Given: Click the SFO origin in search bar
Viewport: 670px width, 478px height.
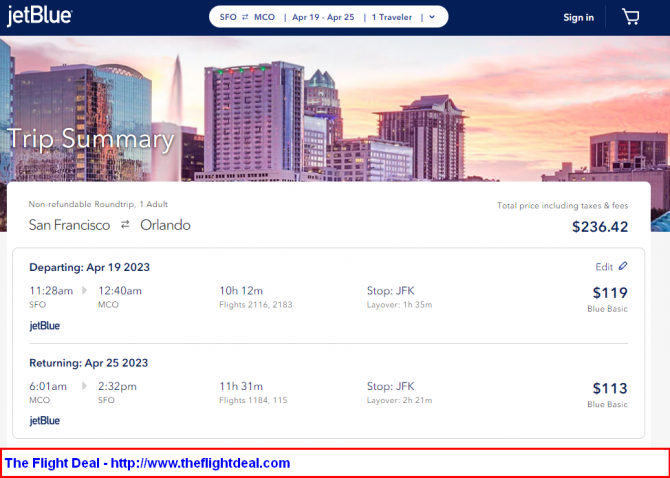Looking at the screenshot, I should pos(228,17).
